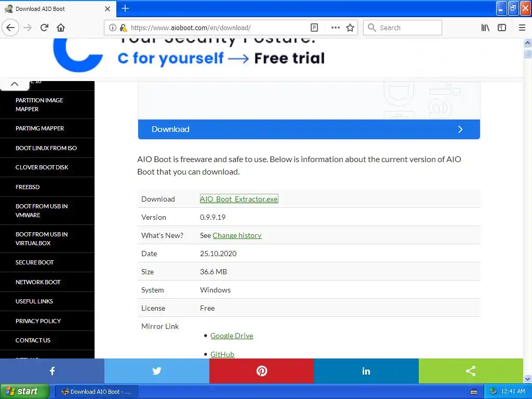Share page on Facebook
This screenshot has height=399, width=532.
tap(52, 371)
